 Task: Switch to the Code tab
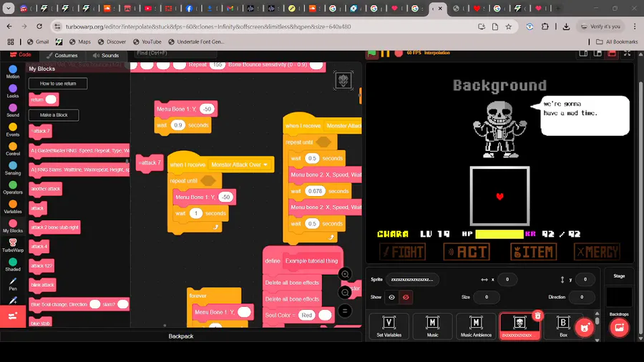(x=20, y=54)
